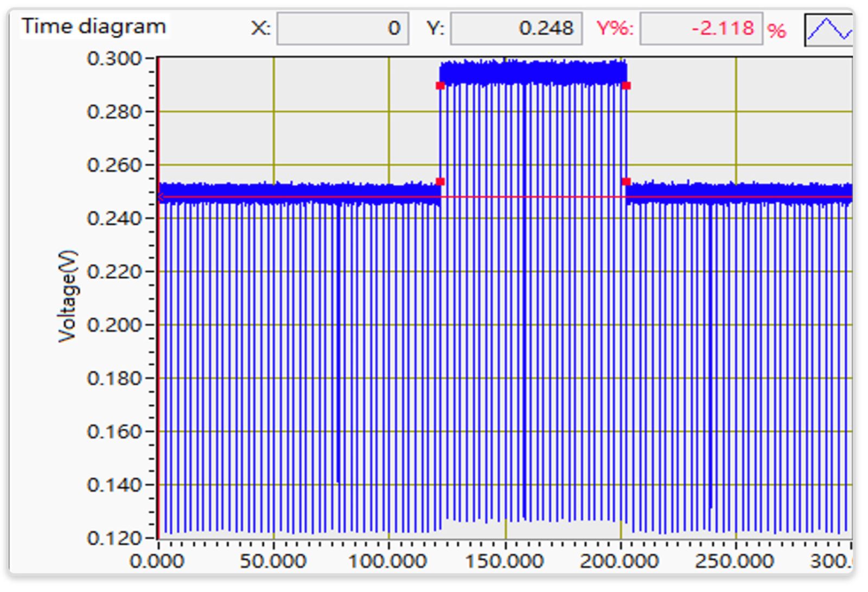Select the red vertical cursor line at zero
The image size is (868, 592).
point(158,353)
